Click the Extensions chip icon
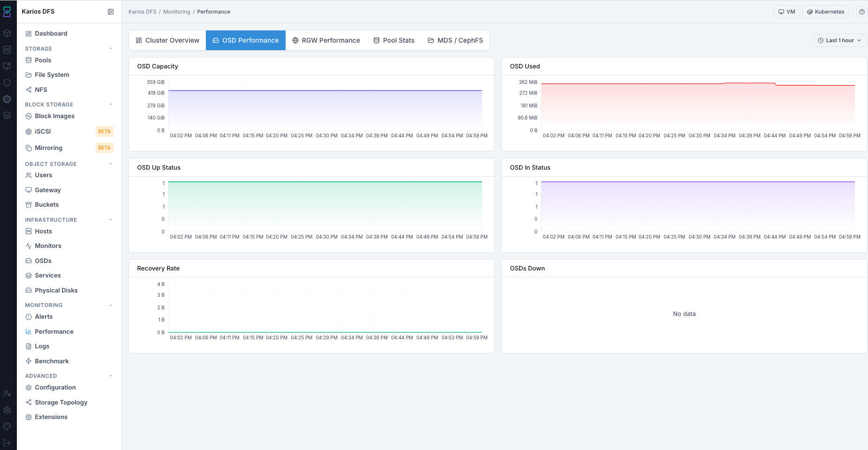868x450 pixels. (x=29, y=417)
